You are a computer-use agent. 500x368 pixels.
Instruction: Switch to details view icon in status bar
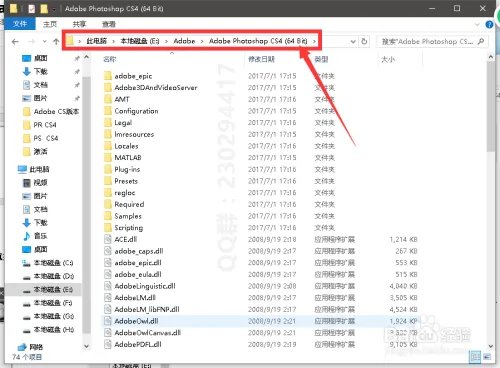[475, 357]
